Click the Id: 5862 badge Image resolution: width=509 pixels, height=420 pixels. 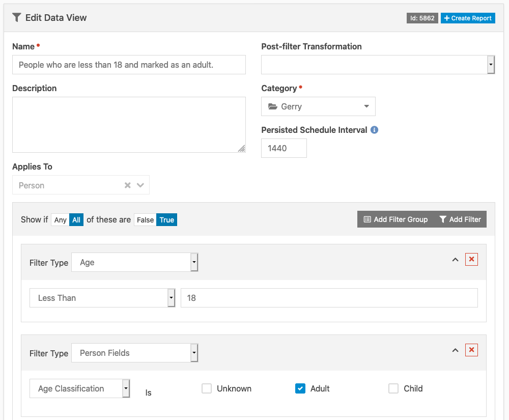(422, 18)
